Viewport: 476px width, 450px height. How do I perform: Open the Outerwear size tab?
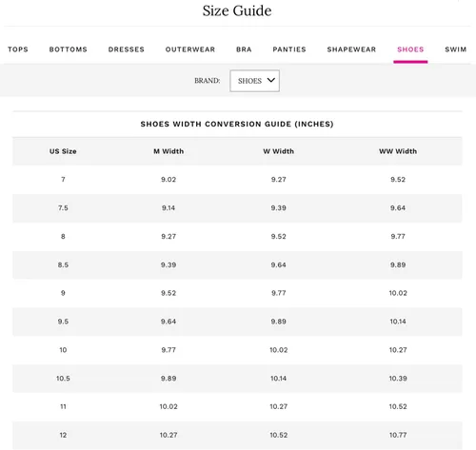pyautogui.click(x=190, y=49)
